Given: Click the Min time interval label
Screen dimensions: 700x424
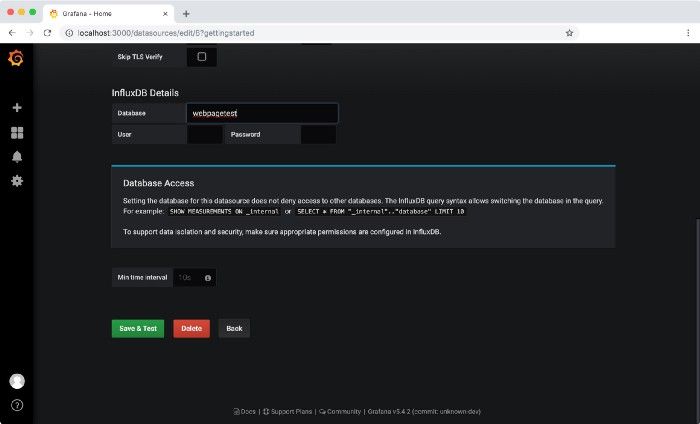Looking at the screenshot, I should click(x=142, y=278).
